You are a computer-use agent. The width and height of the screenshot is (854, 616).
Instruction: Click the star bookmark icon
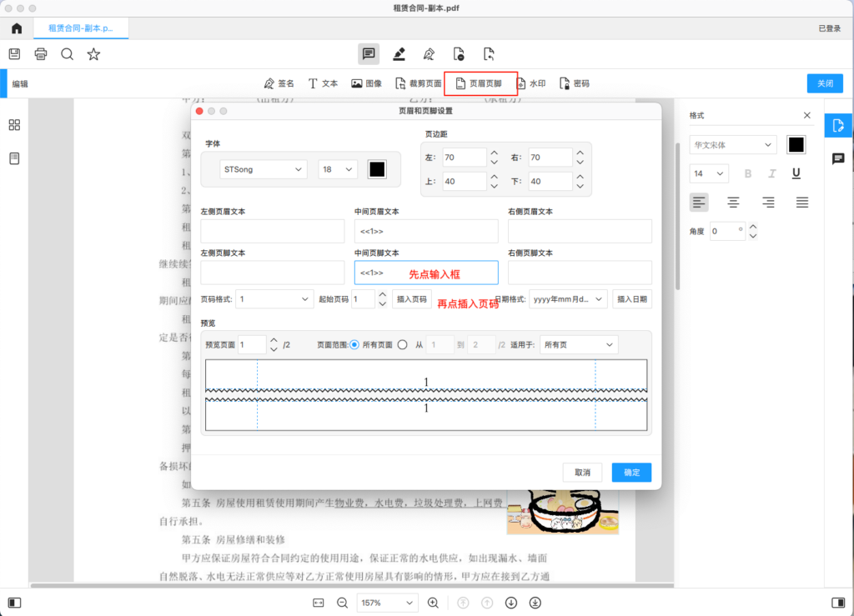[x=94, y=54]
